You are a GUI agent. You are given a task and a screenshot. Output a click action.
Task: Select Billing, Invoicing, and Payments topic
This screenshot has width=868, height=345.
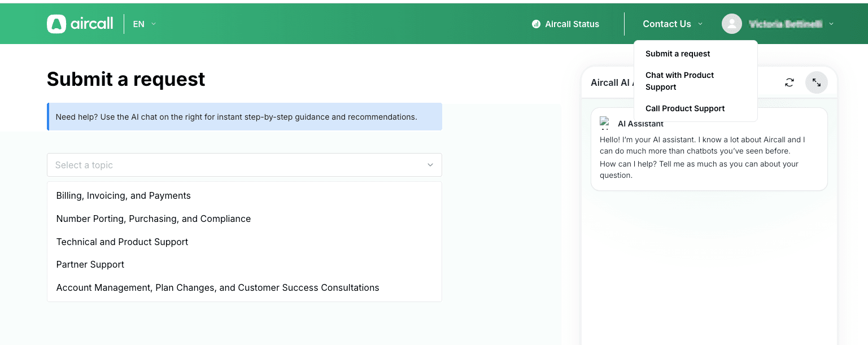124,195
